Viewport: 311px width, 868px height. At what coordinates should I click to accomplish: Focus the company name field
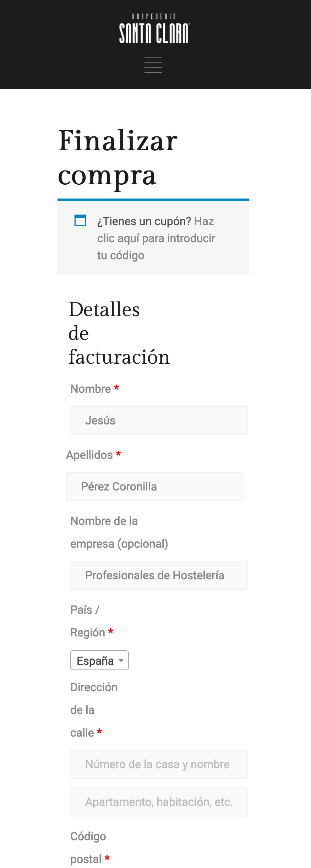point(159,575)
